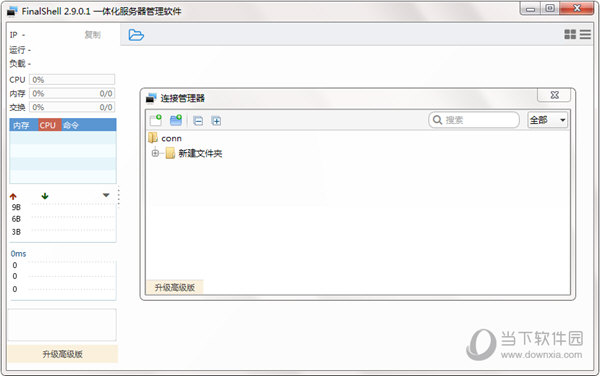Switch to the 内存 process tab
Screen dimensions: 600x376
pyautogui.click(x=21, y=125)
